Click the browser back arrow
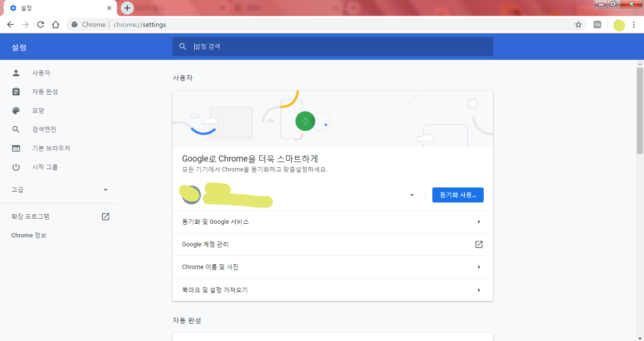This screenshot has width=644, height=341. [10, 24]
